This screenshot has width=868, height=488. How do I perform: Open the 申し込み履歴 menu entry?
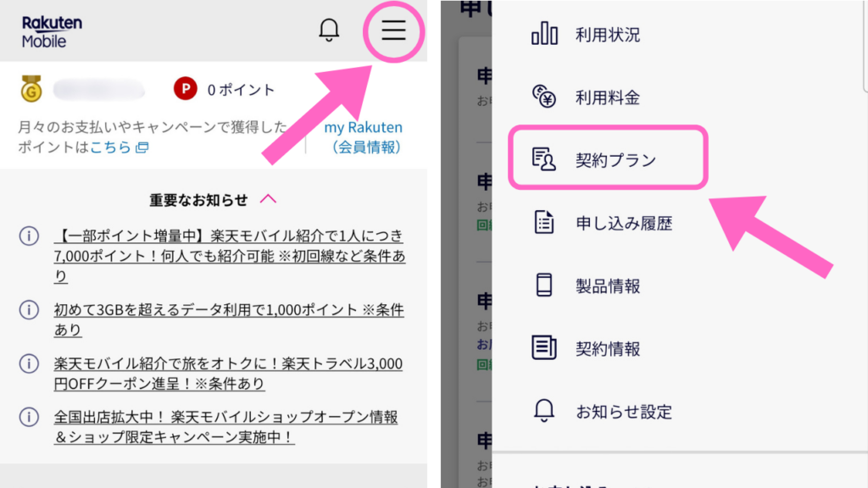pyautogui.click(x=624, y=223)
